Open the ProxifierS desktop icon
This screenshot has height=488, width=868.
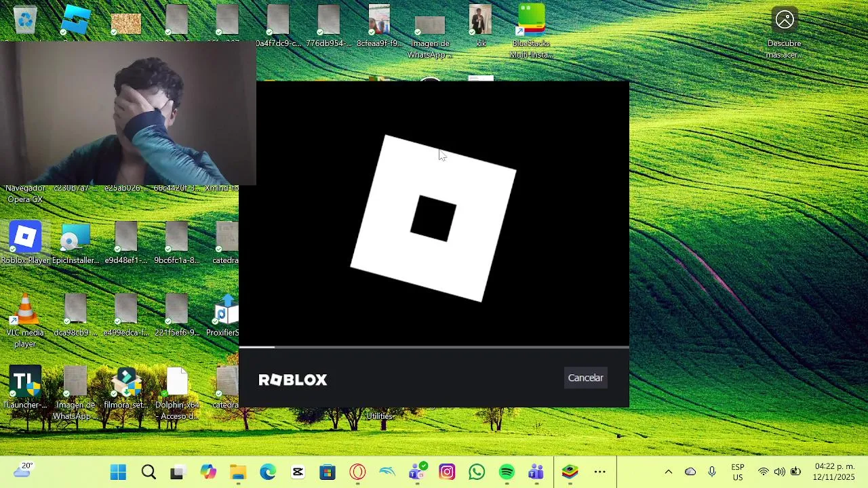223,315
